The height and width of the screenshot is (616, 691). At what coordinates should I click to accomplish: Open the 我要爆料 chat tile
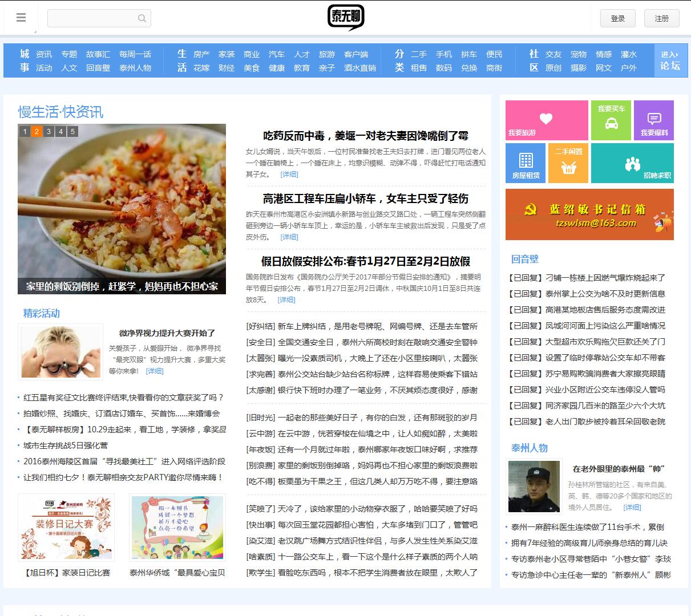(654, 120)
